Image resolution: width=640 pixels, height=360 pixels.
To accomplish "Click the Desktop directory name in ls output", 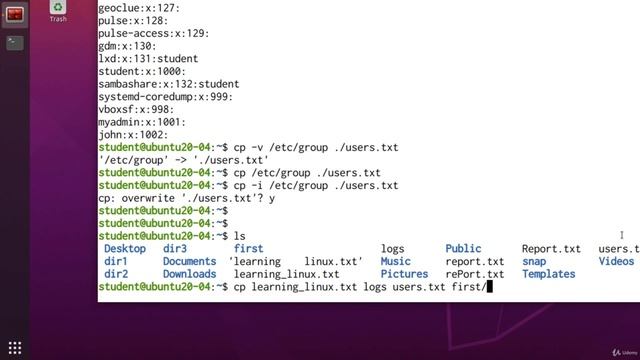I will coord(125,249).
